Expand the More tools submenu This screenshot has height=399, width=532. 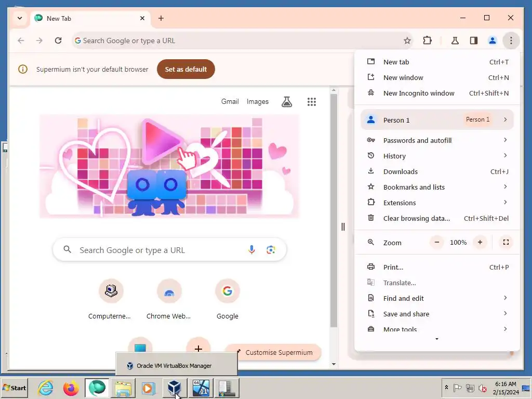pos(437,329)
